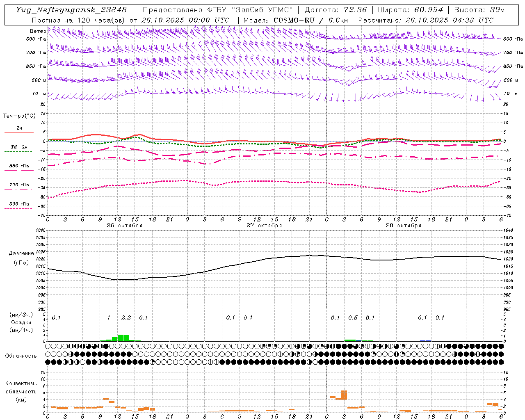
Task: Click the Высота: 39м field
Action: [479, 10]
